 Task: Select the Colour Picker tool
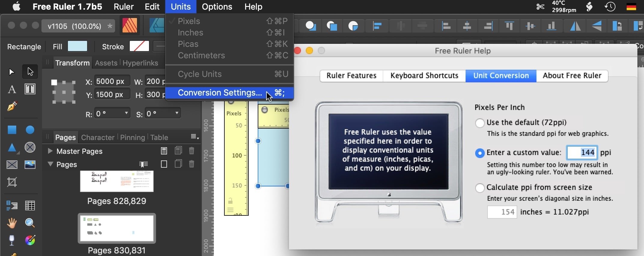click(x=30, y=240)
